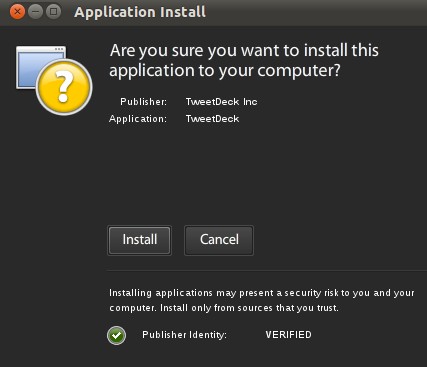Click the Publisher Identity label
427x367 pixels.
(x=184, y=335)
